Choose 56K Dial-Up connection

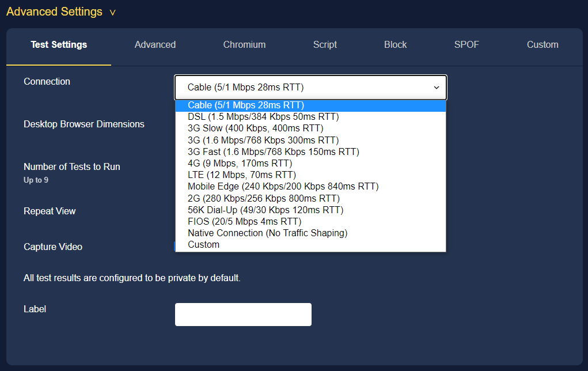[265, 210]
